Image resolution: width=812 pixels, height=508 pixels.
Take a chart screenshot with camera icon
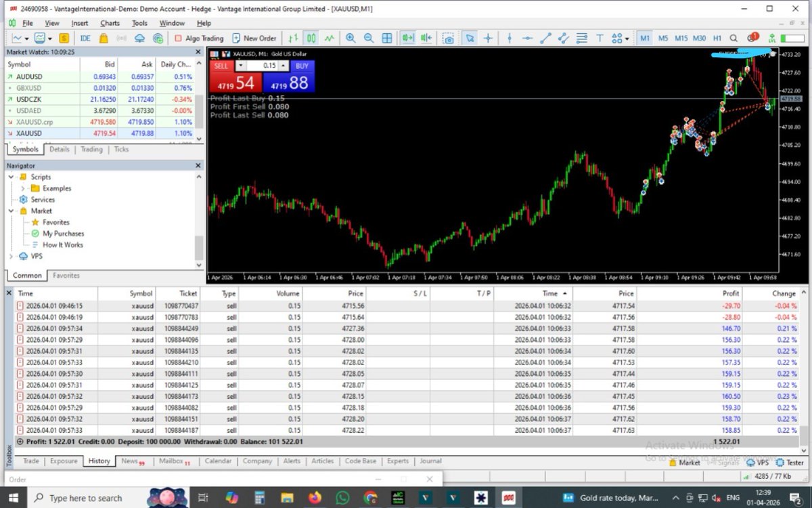[x=449, y=39]
